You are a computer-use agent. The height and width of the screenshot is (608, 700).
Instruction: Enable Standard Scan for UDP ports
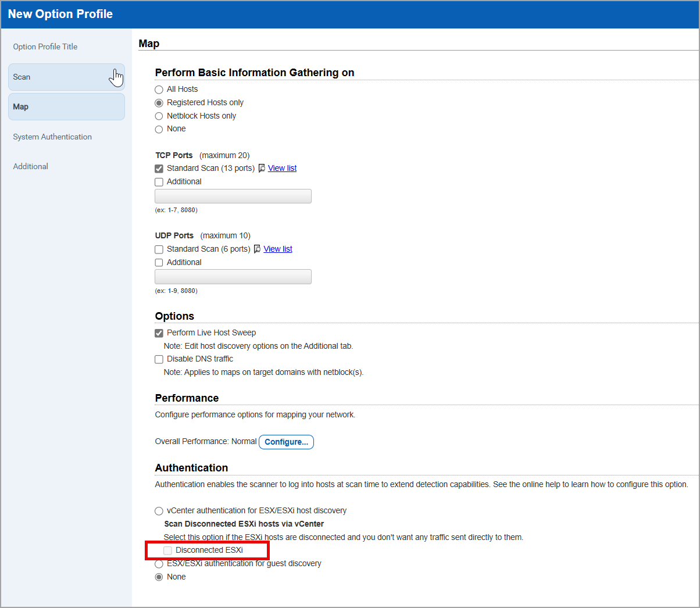(159, 249)
